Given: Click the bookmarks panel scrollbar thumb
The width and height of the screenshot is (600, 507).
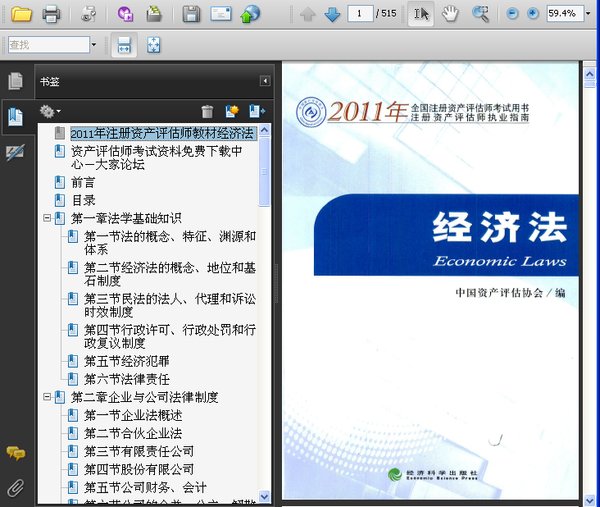Looking at the screenshot, I should pos(264,172).
